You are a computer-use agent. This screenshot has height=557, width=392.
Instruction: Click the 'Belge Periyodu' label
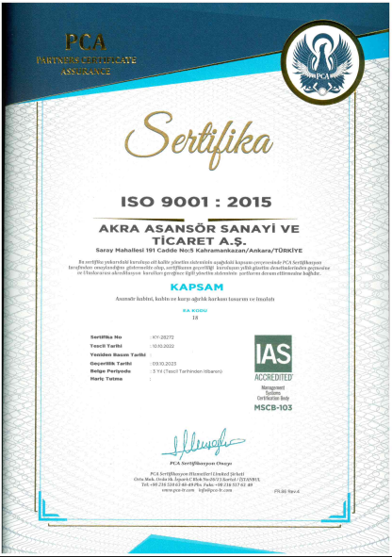pyautogui.click(x=110, y=370)
